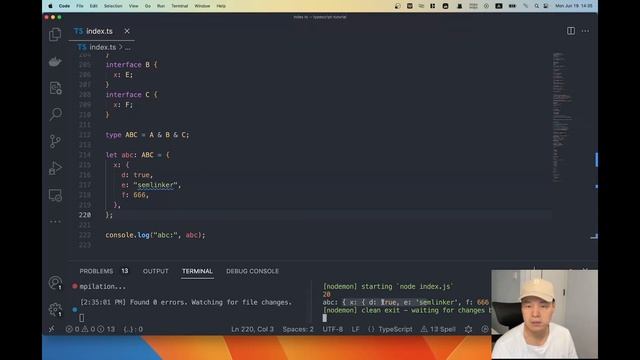Change indentation via 'Spaces: 2'

pyautogui.click(x=298, y=329)
